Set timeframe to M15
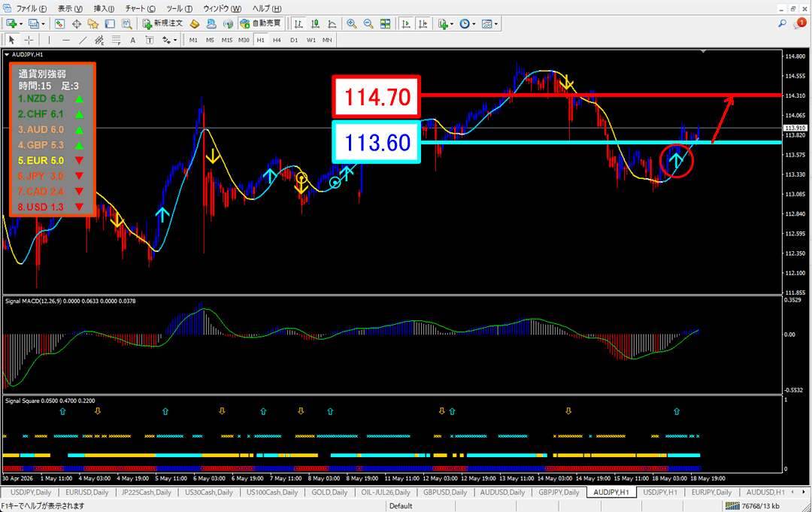The image size is (812, 512). pyautogui.click(x=227, y=40)
